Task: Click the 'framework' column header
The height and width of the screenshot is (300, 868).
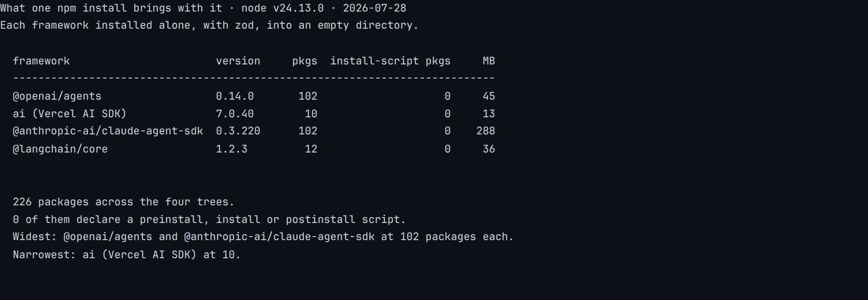Action: (41, 61)
